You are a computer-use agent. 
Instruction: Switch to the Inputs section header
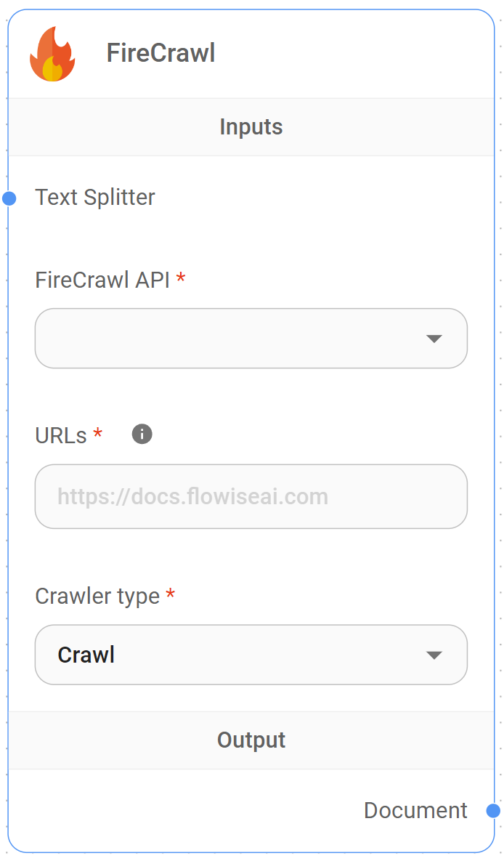[x=251, y=126]
